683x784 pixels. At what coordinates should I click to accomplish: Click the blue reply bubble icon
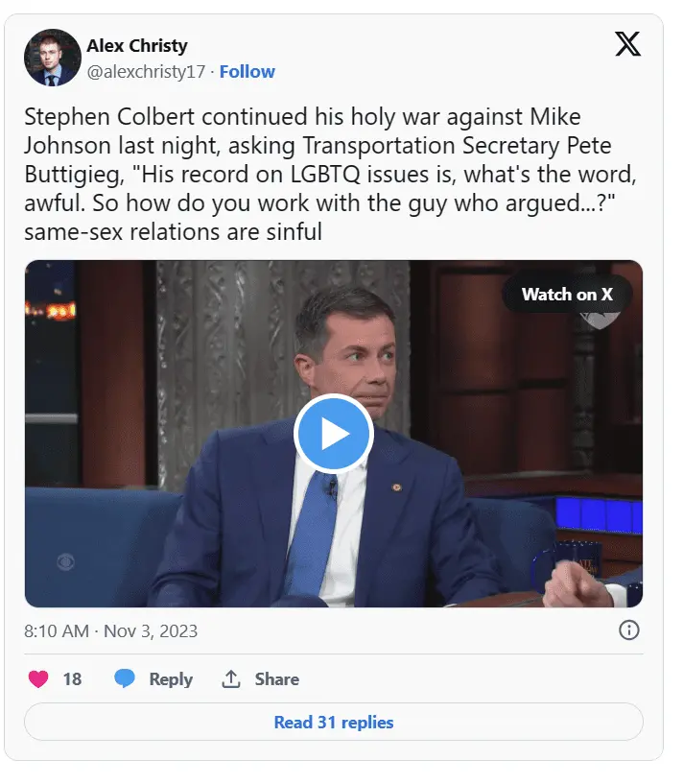click(x=125, y=678)
